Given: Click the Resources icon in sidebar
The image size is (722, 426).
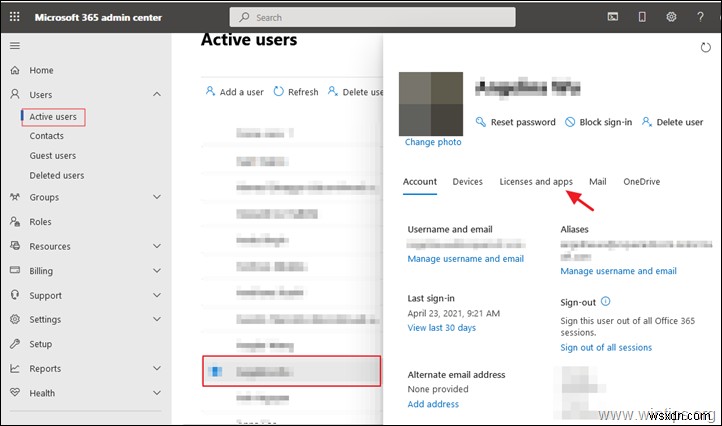Looking at the screenshot, I should point(15,245).
